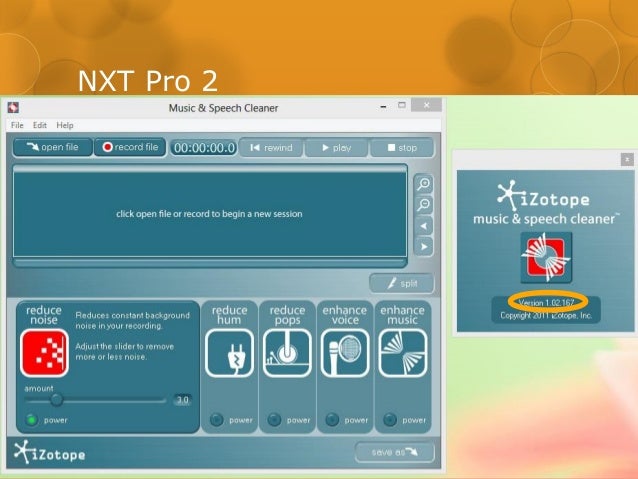638x479 pixels.
Task: Click the save as button
Action: point(394,452)
